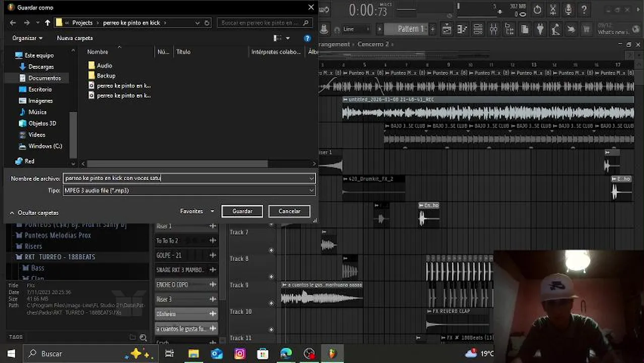Open the Piano roll view icon

point(462,29)
